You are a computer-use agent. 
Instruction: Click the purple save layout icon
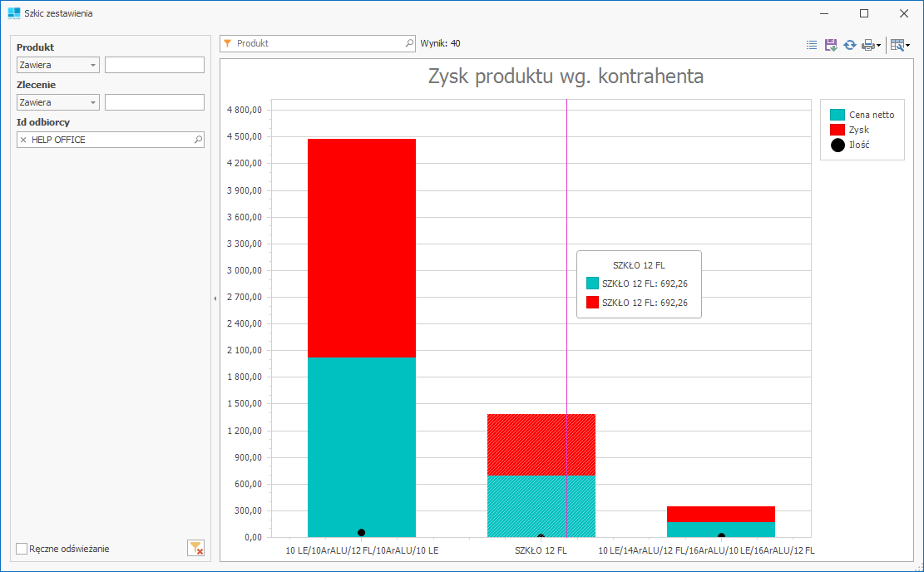830,45
